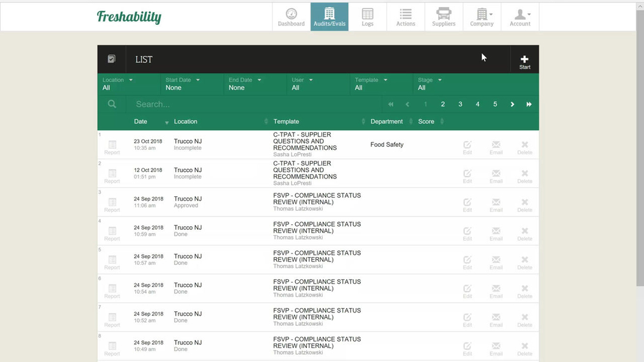Expand the Start Date filter
Image resolution: width=644 pixels, height=362 pixels.
pos(192,84)
